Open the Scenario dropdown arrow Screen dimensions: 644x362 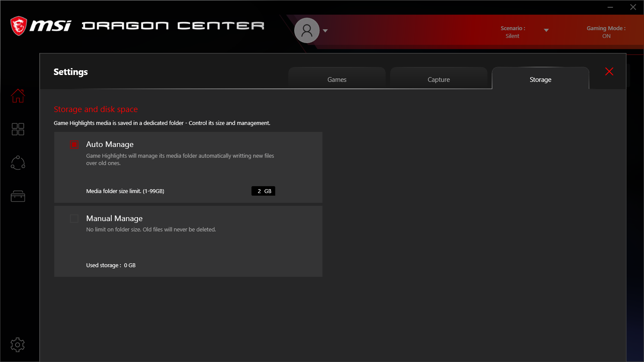coord(546,30)
